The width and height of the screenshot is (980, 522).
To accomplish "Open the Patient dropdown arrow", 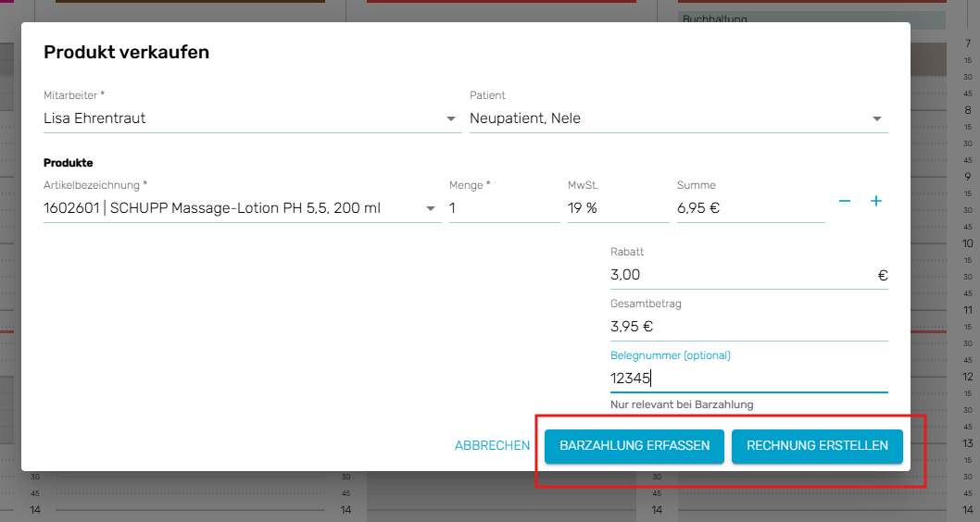I will (877, 118).
